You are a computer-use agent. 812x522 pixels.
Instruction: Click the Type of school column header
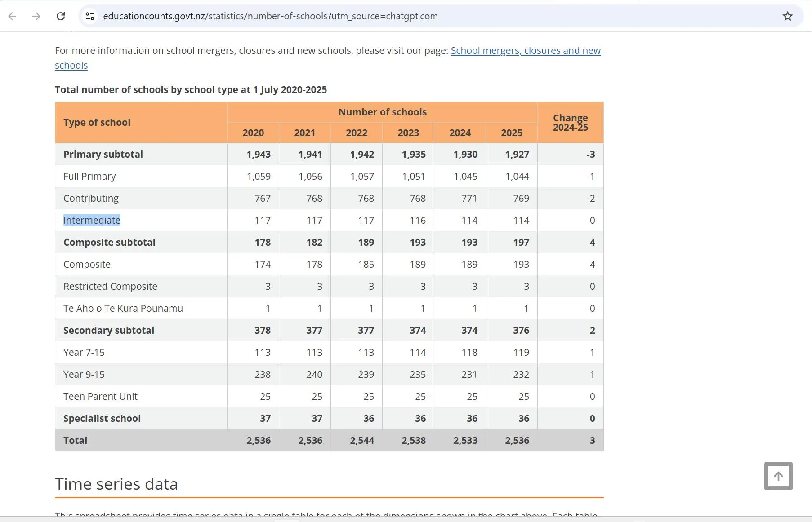point(97,123)
